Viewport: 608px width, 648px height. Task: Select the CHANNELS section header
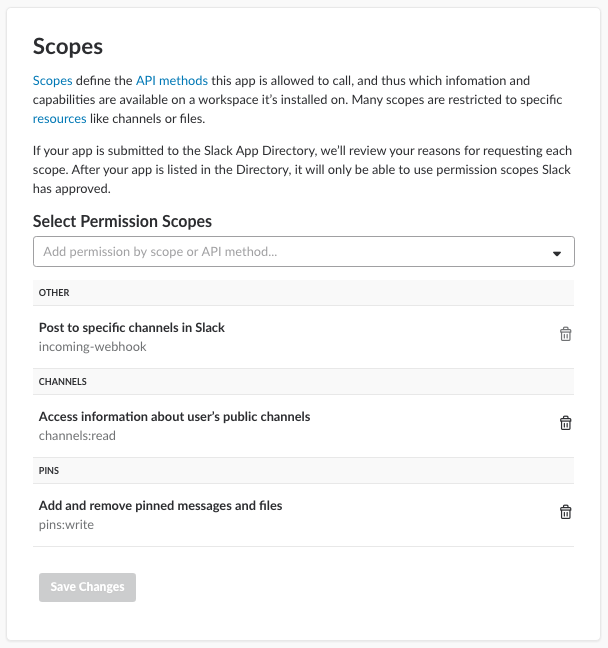point(303,381)
